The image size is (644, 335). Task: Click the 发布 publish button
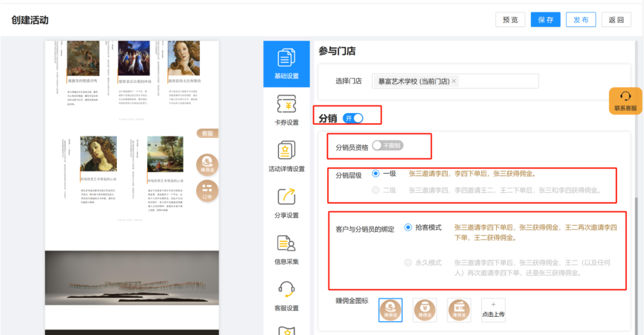(x=580, y=20)
